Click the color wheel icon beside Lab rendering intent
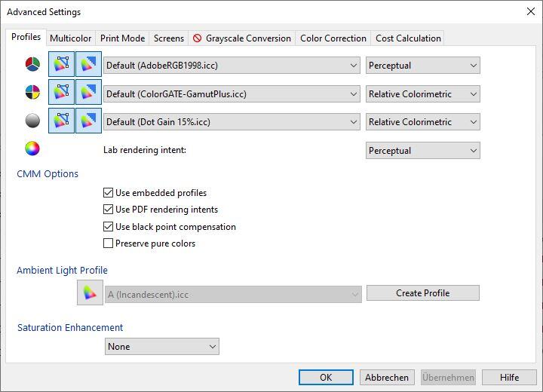The height and width of the screenshot is (392, 543). tap(32, 149)
